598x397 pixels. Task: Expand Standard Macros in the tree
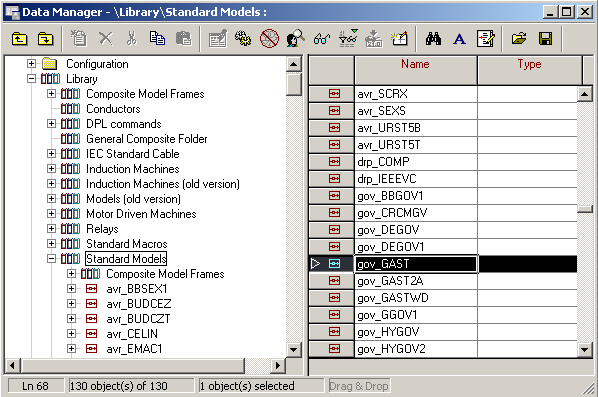51,244
